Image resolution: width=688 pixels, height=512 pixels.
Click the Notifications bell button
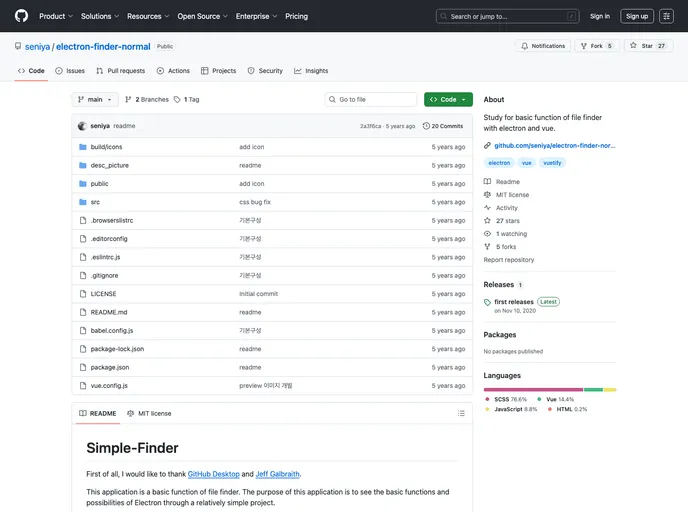point(543,46)
